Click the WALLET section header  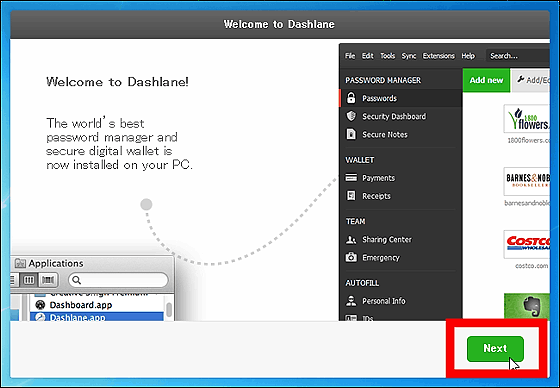[x=360, y=160]
